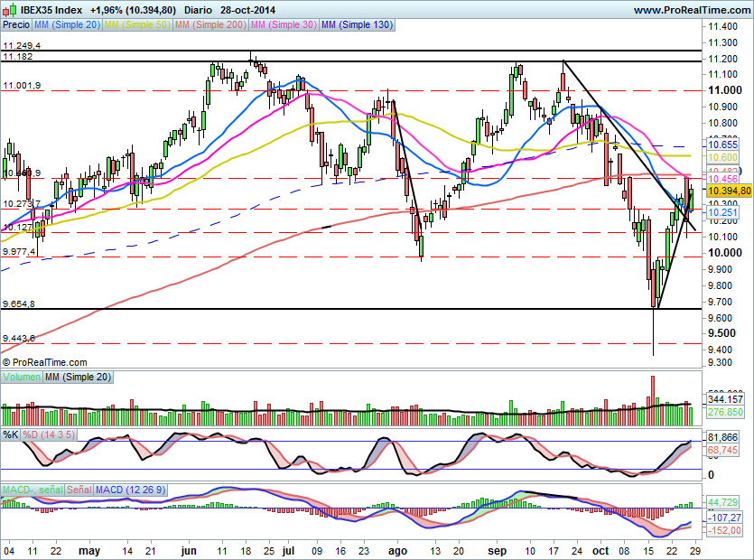This screenshot has width=754, height=560.
Task: Click the 344.157 volume average value
Action: coord(725,399)
